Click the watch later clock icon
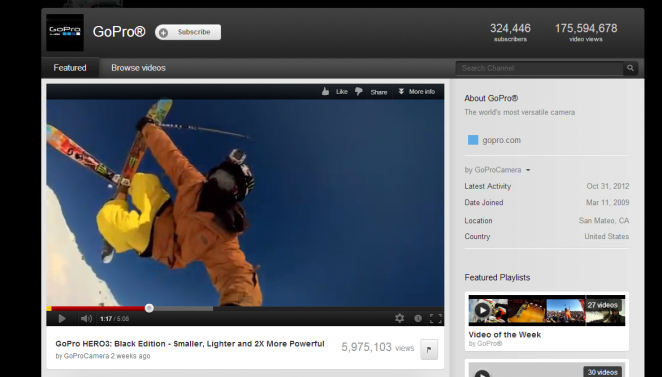This screenshot has height=377, width=662. coord(418,319)
